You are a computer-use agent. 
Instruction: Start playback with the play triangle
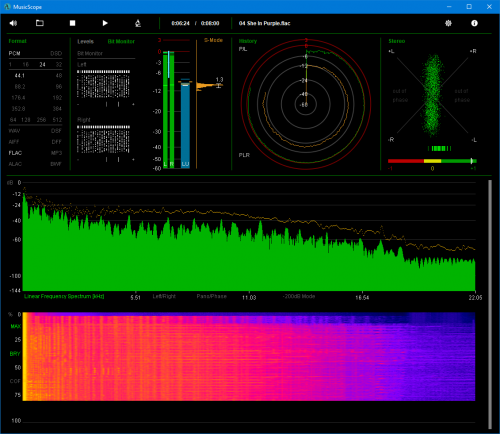click(105, 23)
